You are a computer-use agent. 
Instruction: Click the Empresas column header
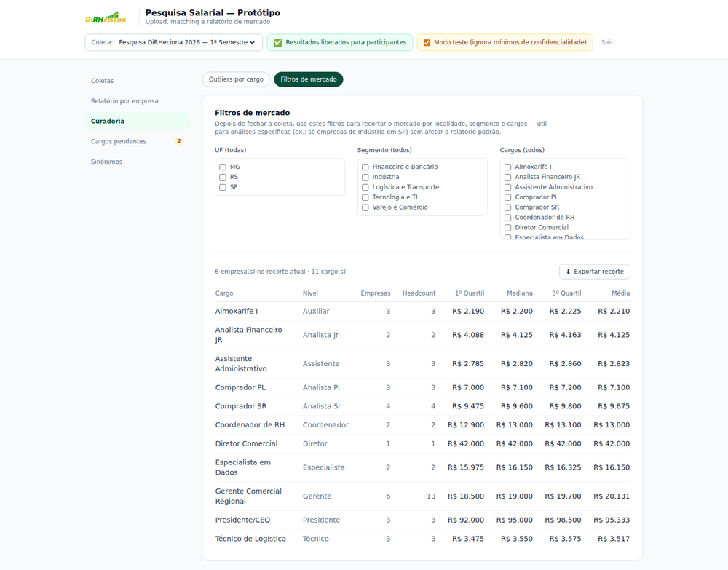click(375, 293)
